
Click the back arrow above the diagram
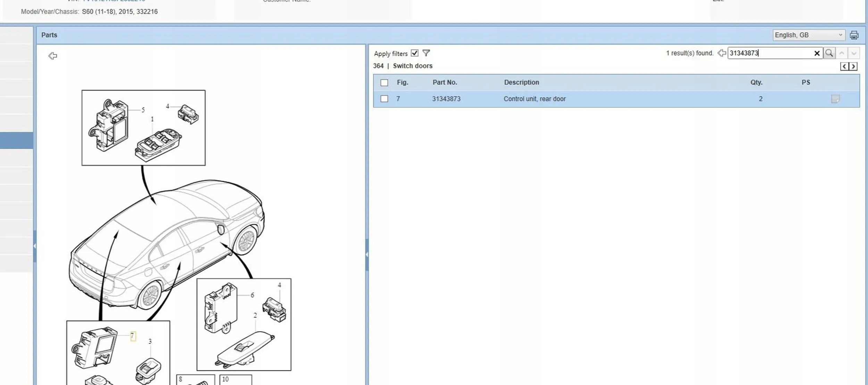53,56
